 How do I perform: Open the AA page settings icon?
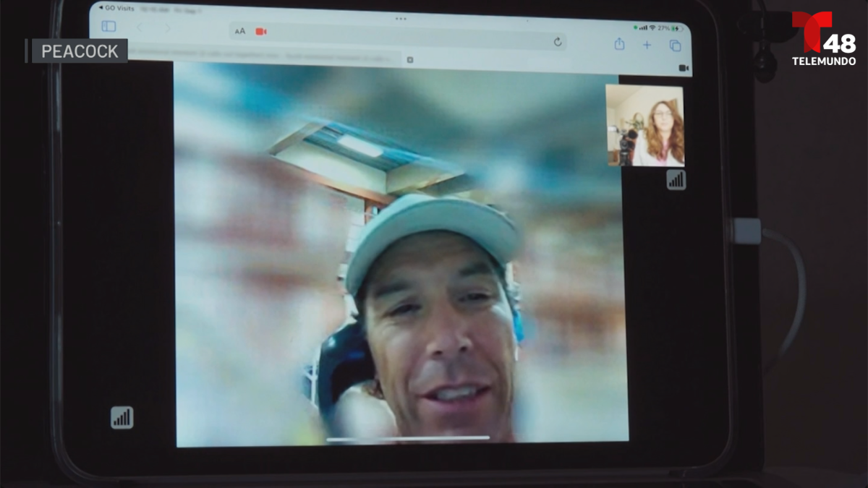click(239, 31)
